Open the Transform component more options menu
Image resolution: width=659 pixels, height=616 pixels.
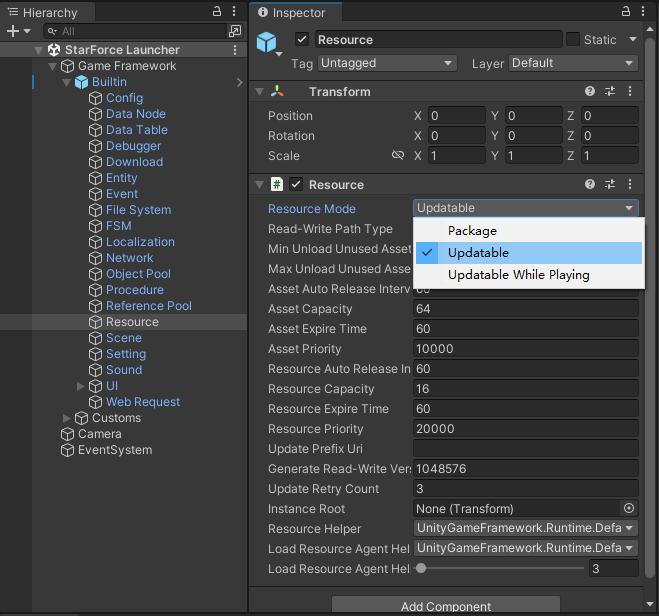(x=630, y=92)
